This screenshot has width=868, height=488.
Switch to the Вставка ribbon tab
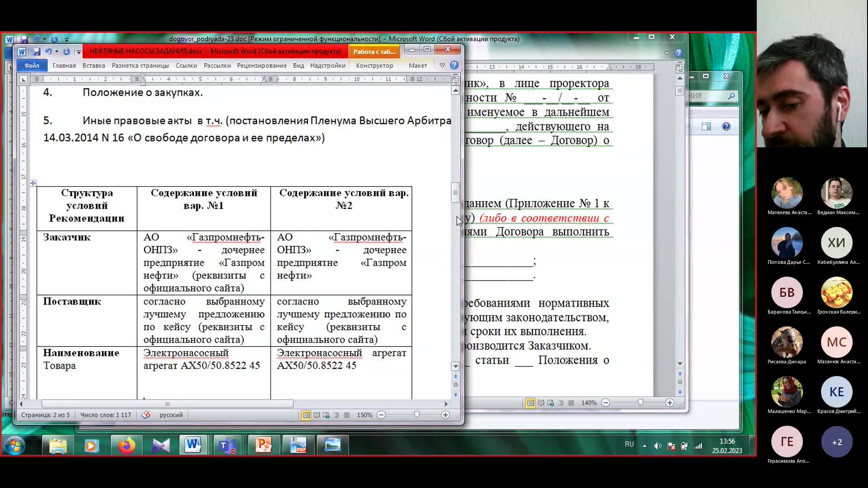[x=94, y=66]
